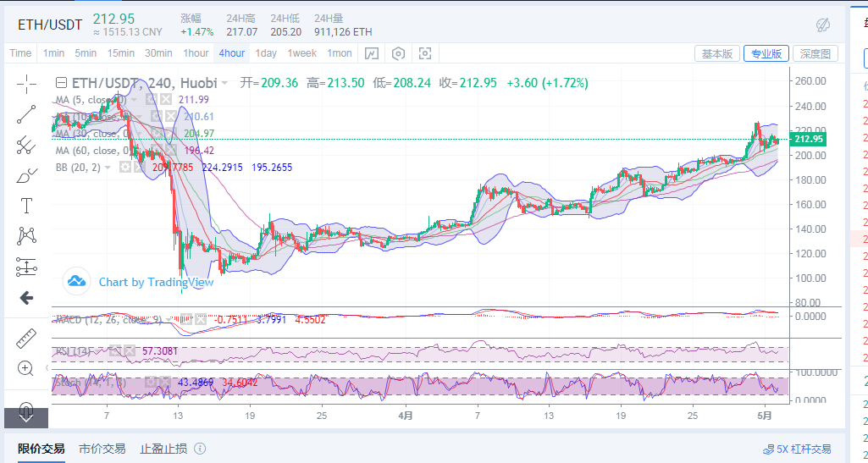Toggle fullscreen mode icon in toolbar

tap(425, 53)
